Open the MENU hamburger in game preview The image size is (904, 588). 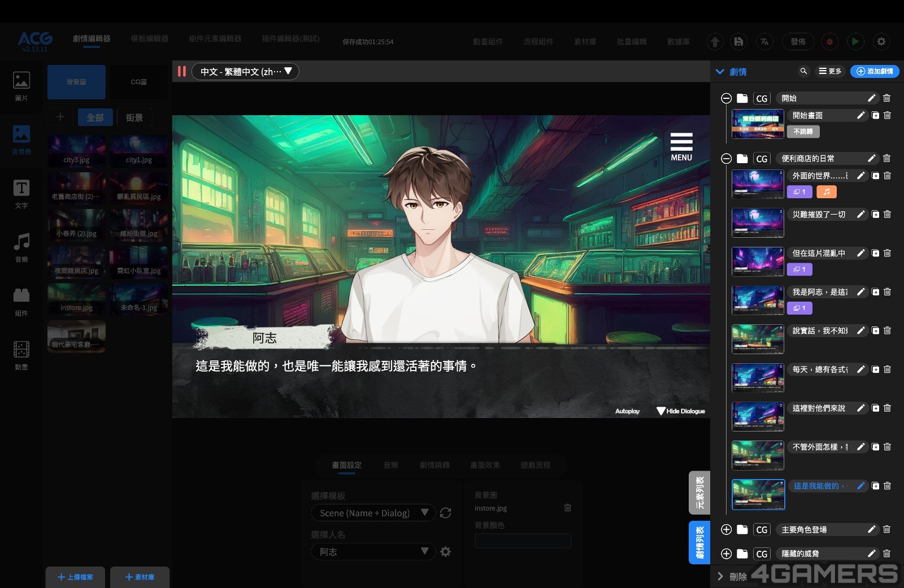(x=681, y=147)
